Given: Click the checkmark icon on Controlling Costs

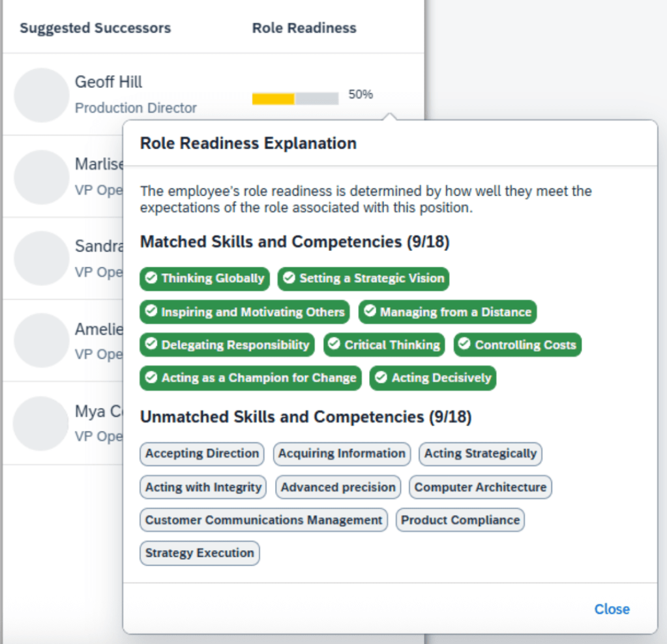Looking at the screenshot, I should pyautogui.click(x=464, y=344).
